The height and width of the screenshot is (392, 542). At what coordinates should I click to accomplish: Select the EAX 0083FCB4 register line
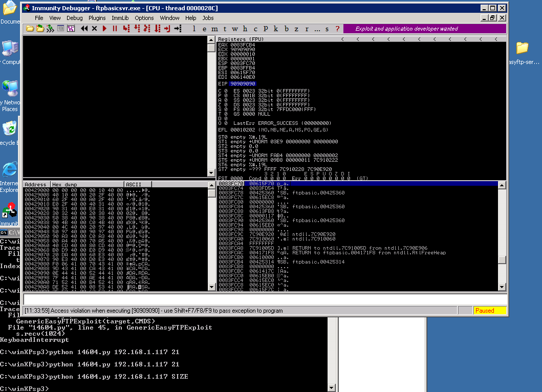click(236, 45)
